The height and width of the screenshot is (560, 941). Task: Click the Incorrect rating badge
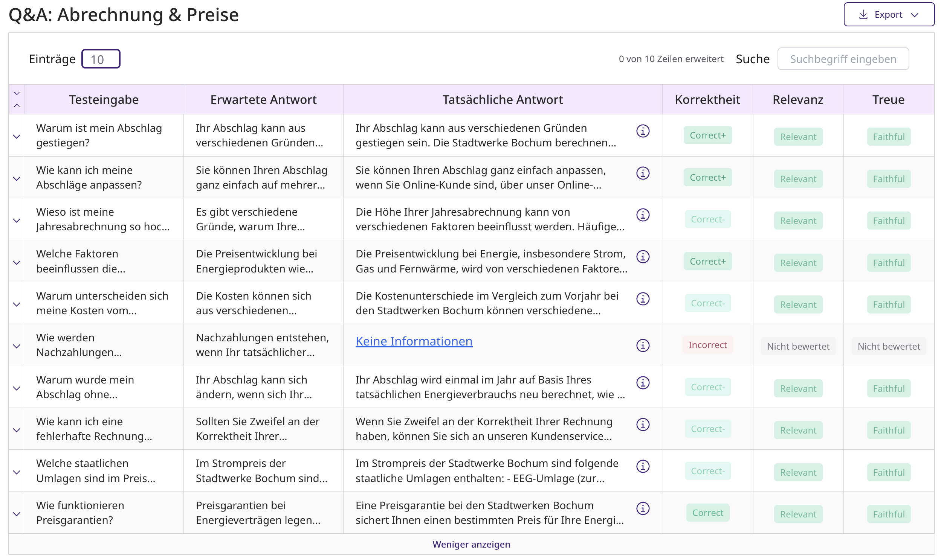(707, 345)
